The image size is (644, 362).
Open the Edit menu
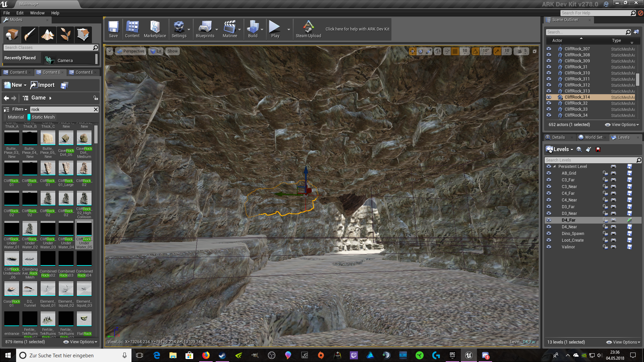coord(20,13)
